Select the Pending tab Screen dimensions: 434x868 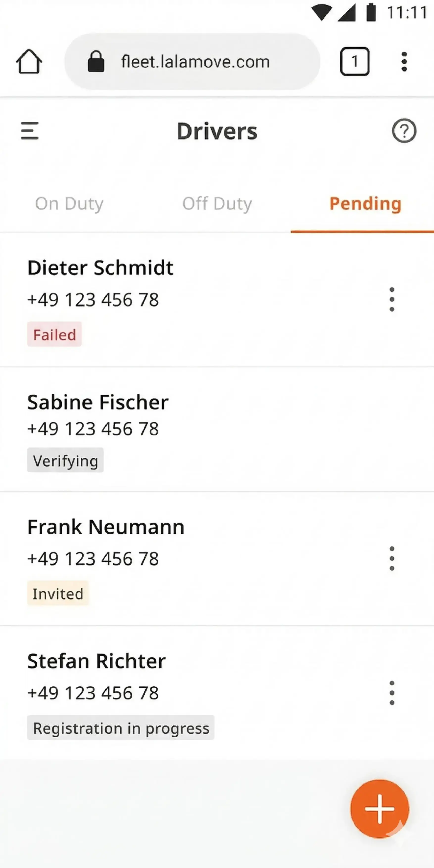366,204
